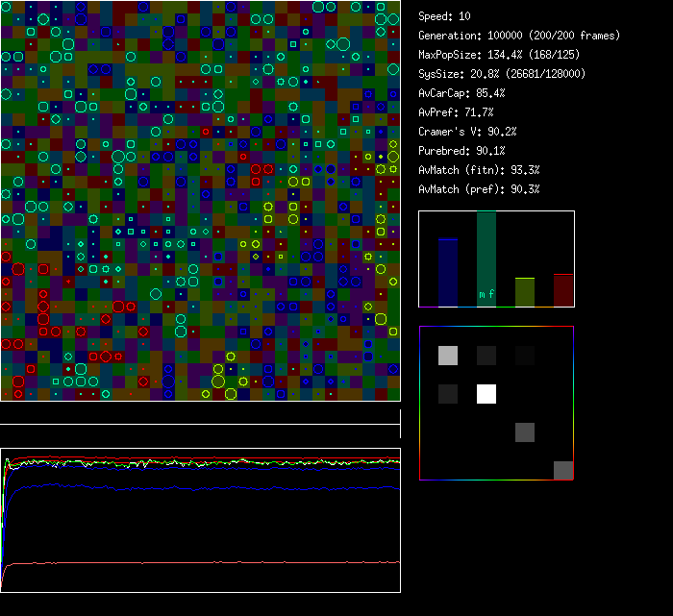Click the AvCarCap value

click(x=461, y=93)
